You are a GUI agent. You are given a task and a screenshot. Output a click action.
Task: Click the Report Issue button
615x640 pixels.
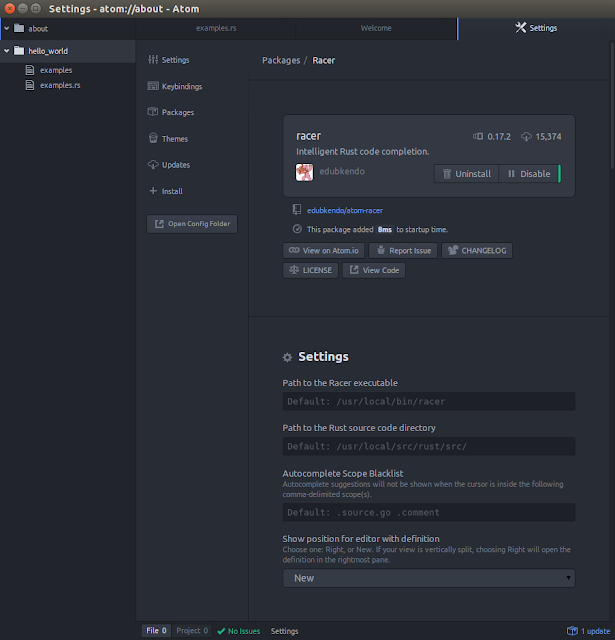coord(403,251)
